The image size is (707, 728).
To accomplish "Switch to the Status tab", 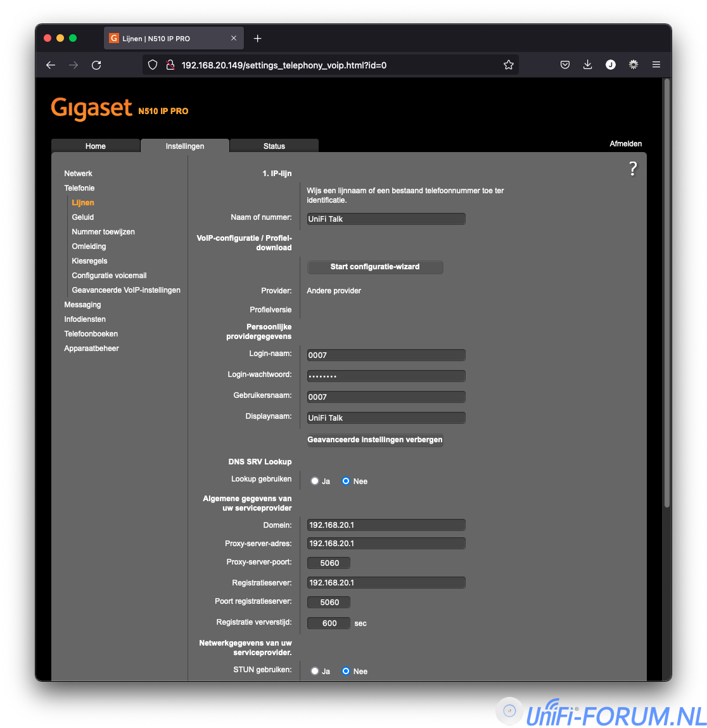I will pos(274,146).
